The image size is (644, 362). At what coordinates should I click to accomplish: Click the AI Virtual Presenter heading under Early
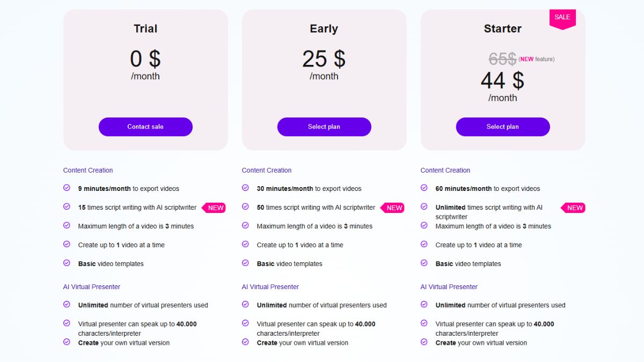270,287
